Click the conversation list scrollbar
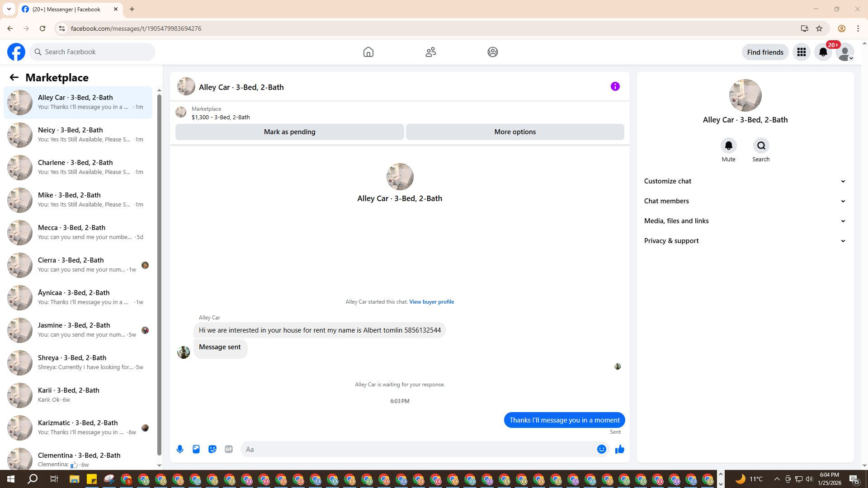868x488 pixels. coord(159,274)
